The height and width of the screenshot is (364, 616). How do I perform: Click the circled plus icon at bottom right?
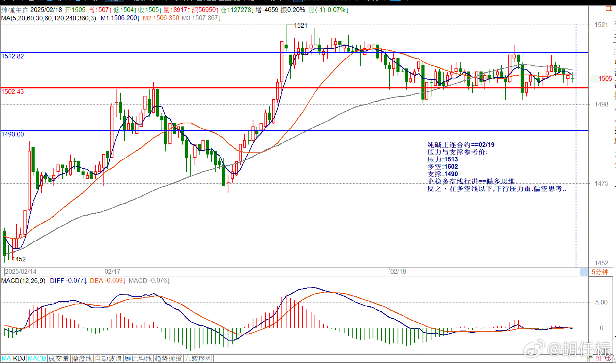(608, 358)
